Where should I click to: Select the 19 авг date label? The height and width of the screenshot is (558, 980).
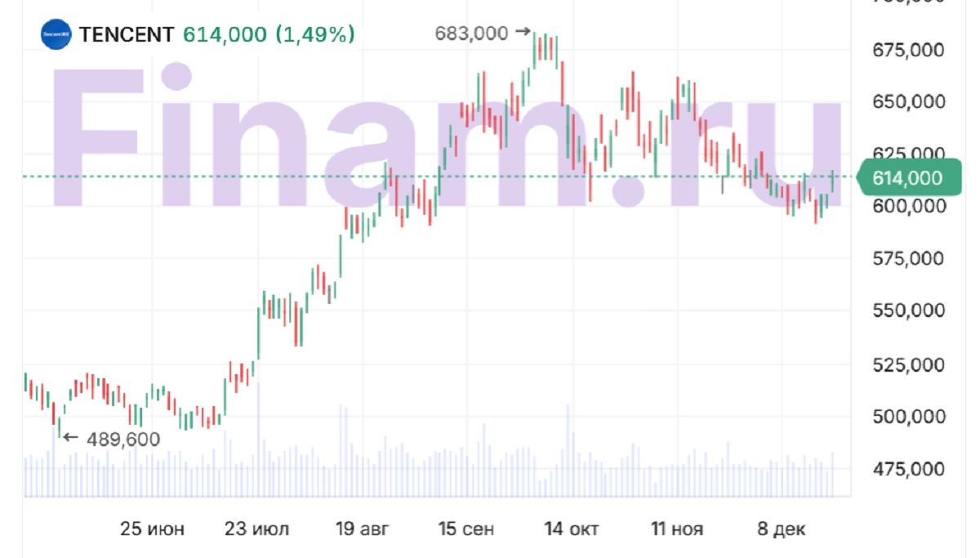363,529
